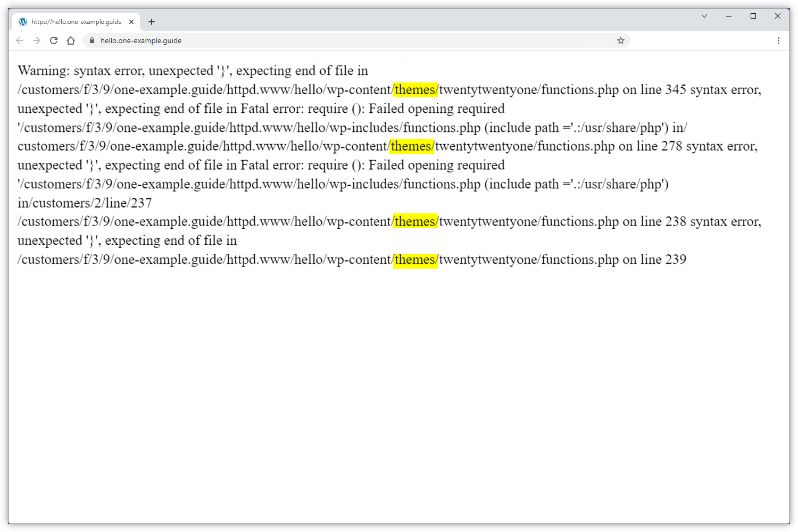The width and height of the screenshot is (798, 532).
Task: Bookmark this page with the star
Action: (x=620, y=40)
